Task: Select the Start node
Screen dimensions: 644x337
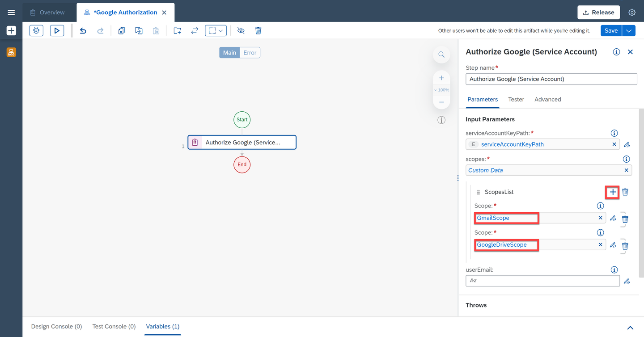Action: tap(242, 120)
